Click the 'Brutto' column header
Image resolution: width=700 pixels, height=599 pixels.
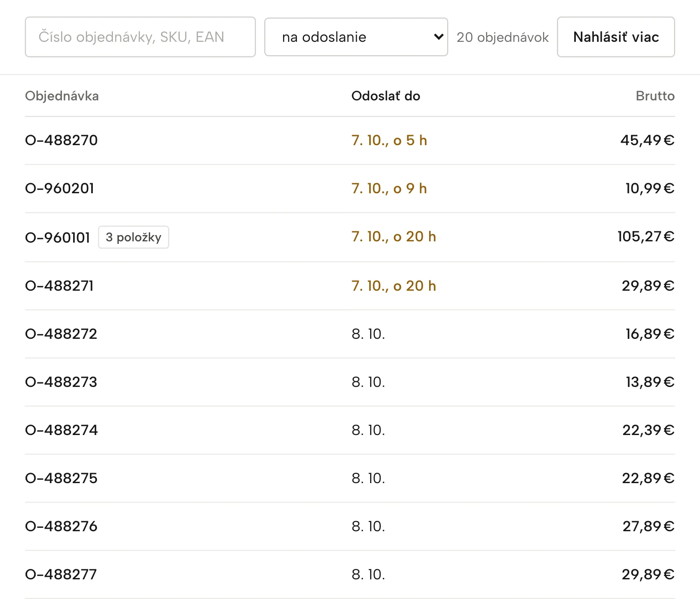tap(655, 96)
